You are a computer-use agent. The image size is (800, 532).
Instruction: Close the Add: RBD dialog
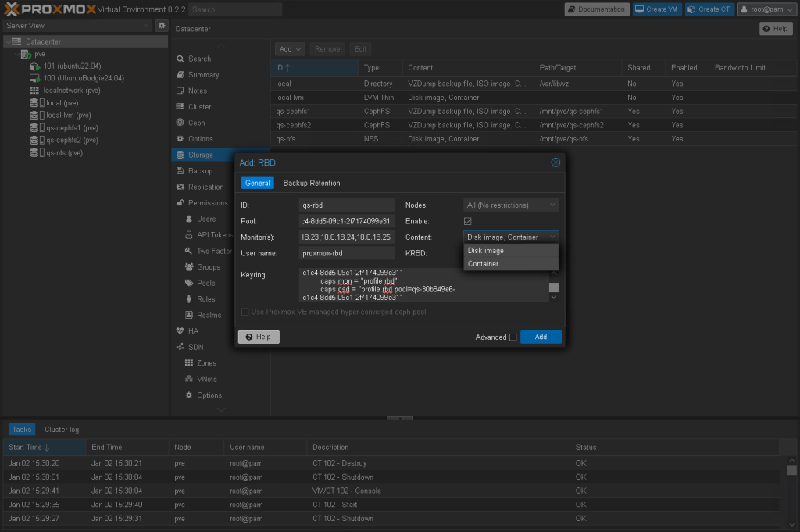(x=555, y=162)
